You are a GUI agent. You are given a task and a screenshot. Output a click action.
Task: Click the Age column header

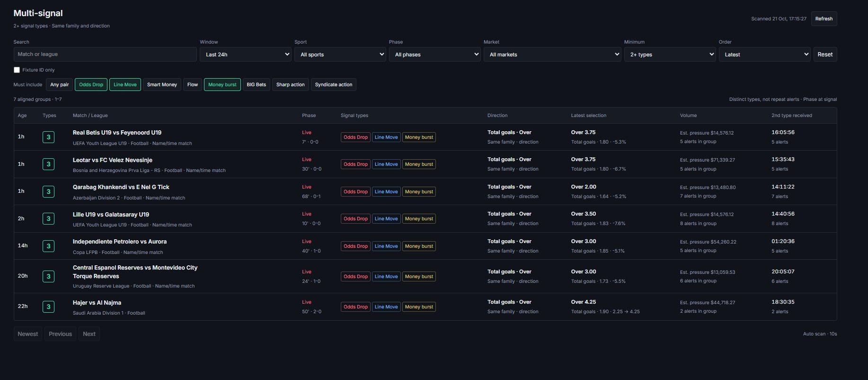(x=22, y=116)
